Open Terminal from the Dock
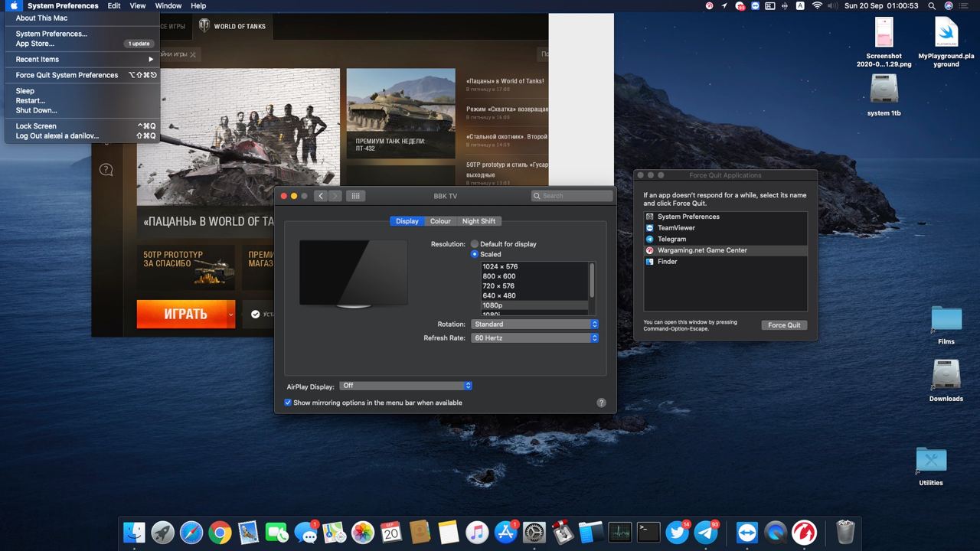 pyautogui.click(x=648, y=532)
